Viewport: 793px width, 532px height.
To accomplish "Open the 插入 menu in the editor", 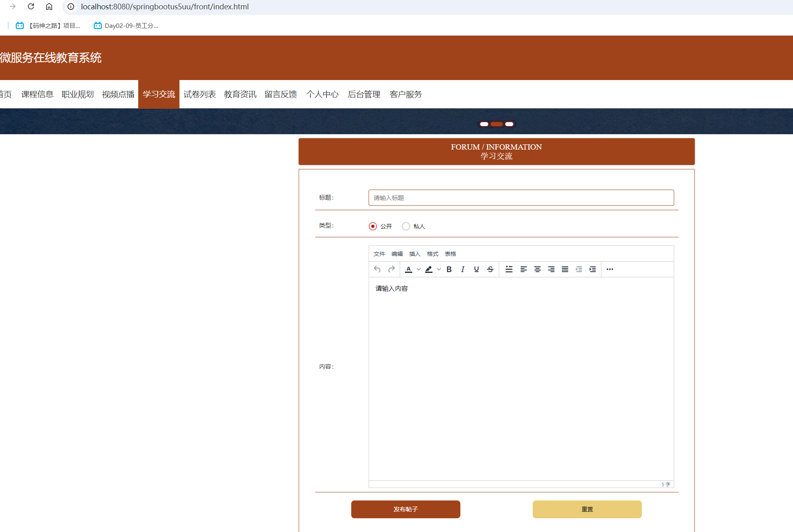I will (415, 253).
